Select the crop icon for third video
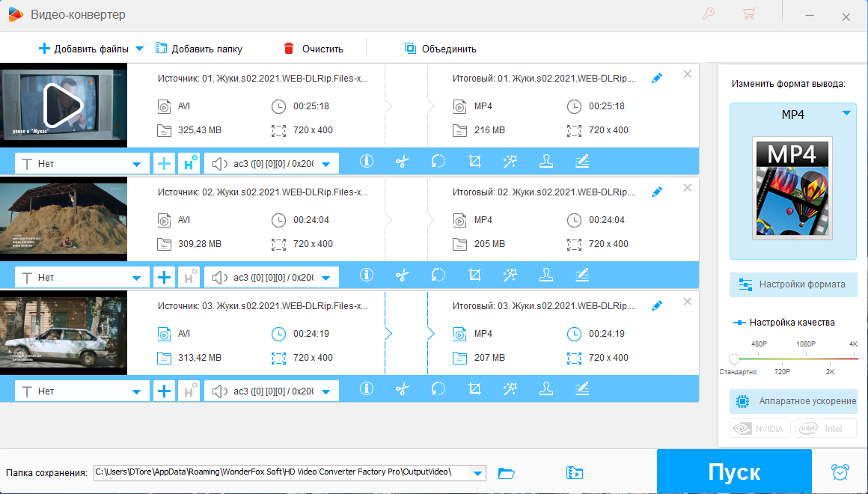 tap(474, 389)
